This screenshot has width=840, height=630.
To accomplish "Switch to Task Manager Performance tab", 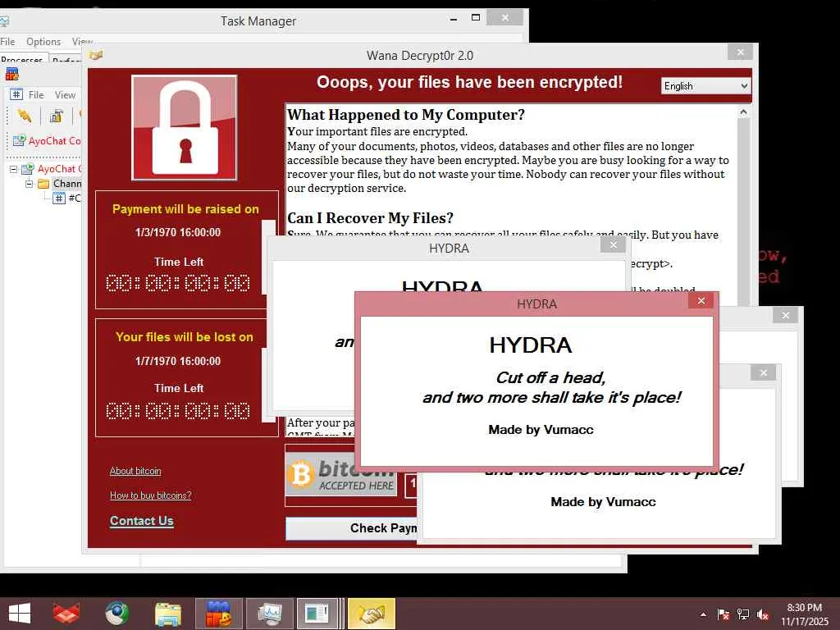I will (x=66, y=59).
